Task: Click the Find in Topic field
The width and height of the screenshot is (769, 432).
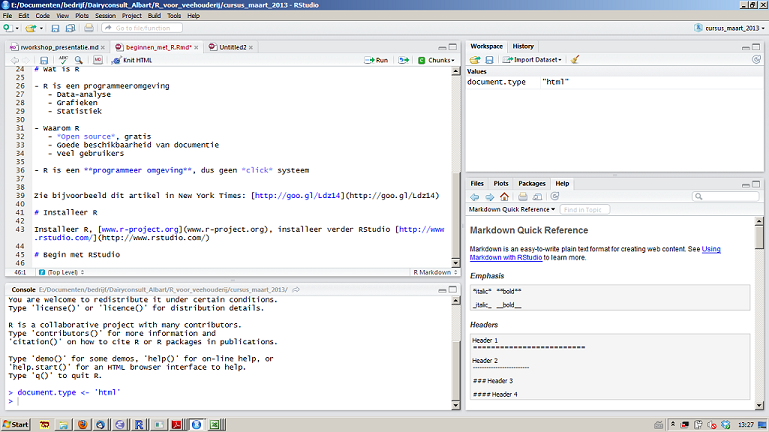Action: [x=585, y=209]
